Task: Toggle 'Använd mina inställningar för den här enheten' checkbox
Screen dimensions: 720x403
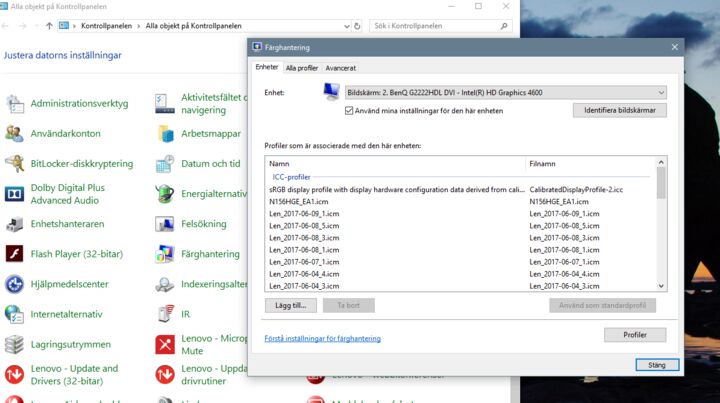Action: (x=349, y=111)
